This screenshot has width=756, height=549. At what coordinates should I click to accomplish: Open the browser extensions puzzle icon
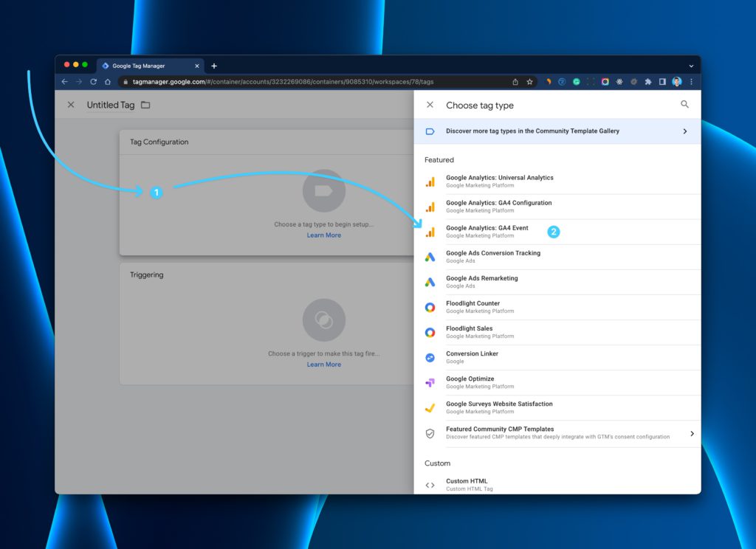point(648,81)
